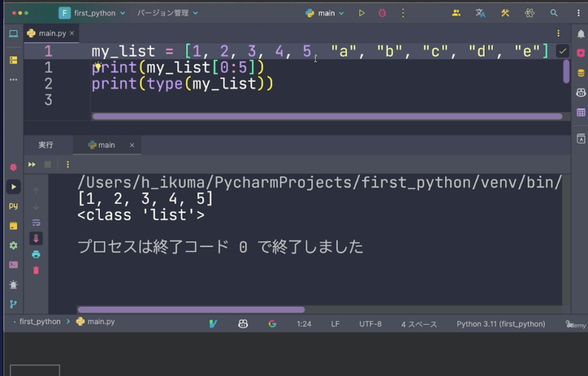Click the console horizontal scrollbar
This screenshot has height=376, width=588.
[x=191, y=310]
